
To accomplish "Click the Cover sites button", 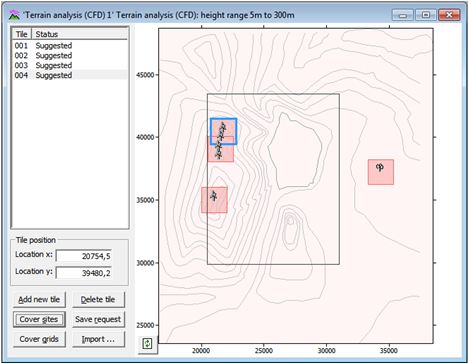I will 39,319.
